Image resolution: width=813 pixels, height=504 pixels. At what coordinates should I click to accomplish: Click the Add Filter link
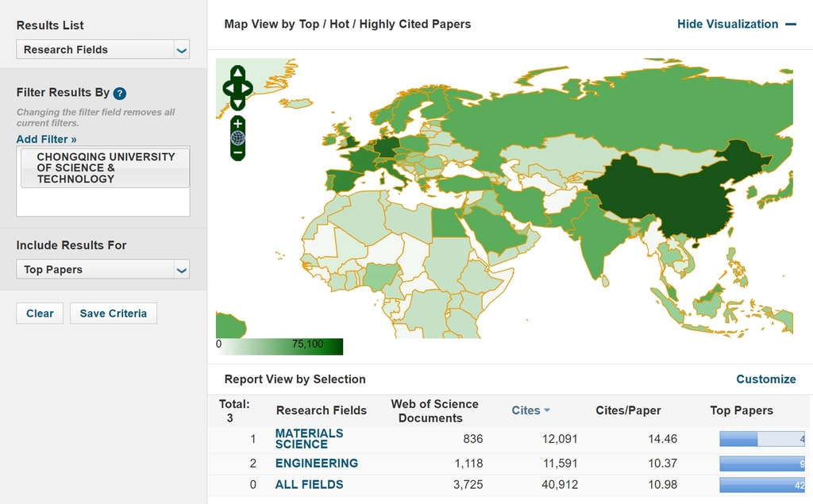tap(46, 139)
